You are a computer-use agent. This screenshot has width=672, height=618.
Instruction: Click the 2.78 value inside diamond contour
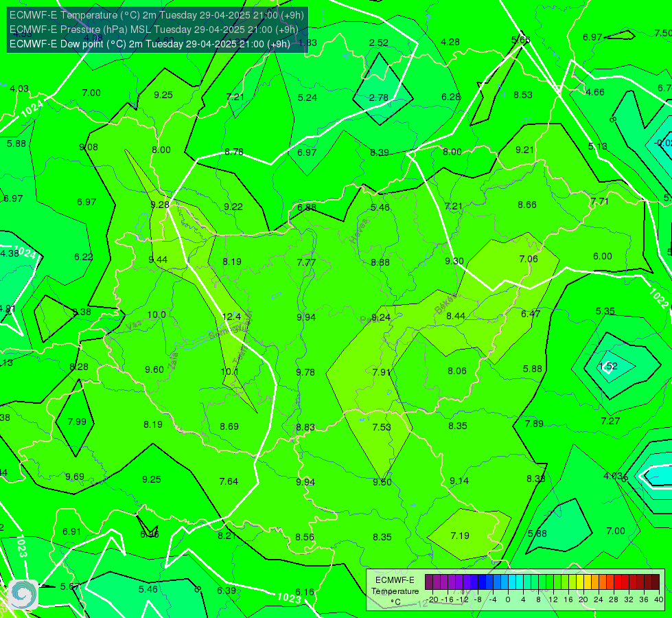click(378, 98)
